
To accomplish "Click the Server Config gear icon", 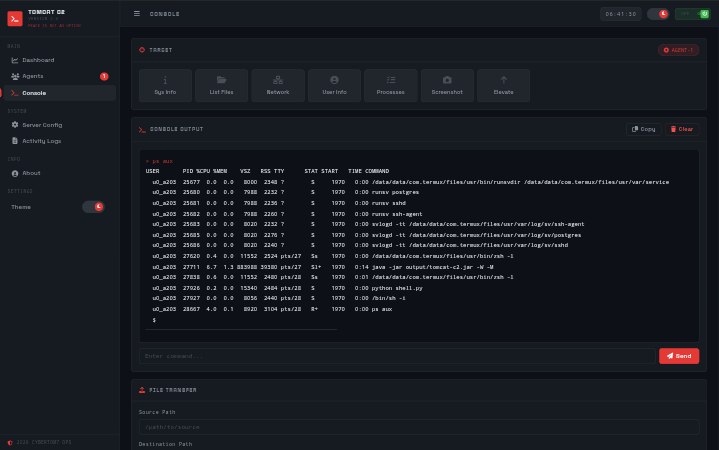I will click(15, 125).
